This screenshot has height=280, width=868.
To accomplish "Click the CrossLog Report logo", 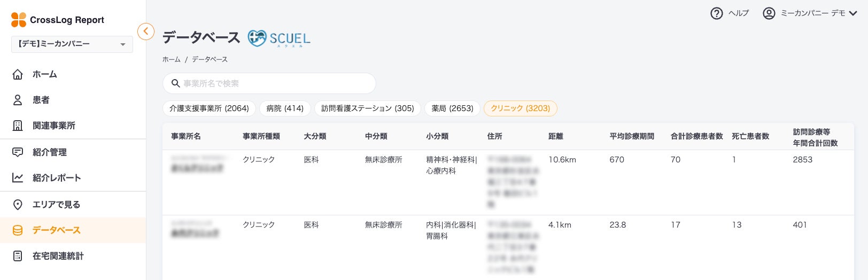I will tap(58, 20).
